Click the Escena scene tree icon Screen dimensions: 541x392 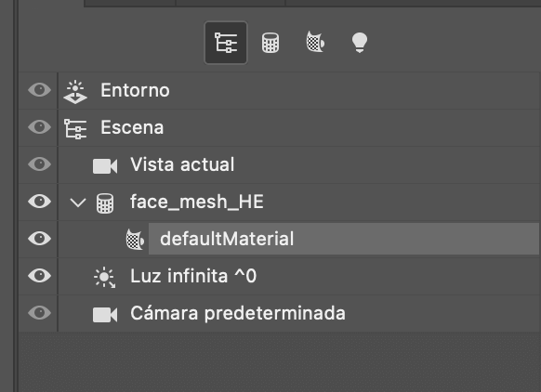[75, 129]
